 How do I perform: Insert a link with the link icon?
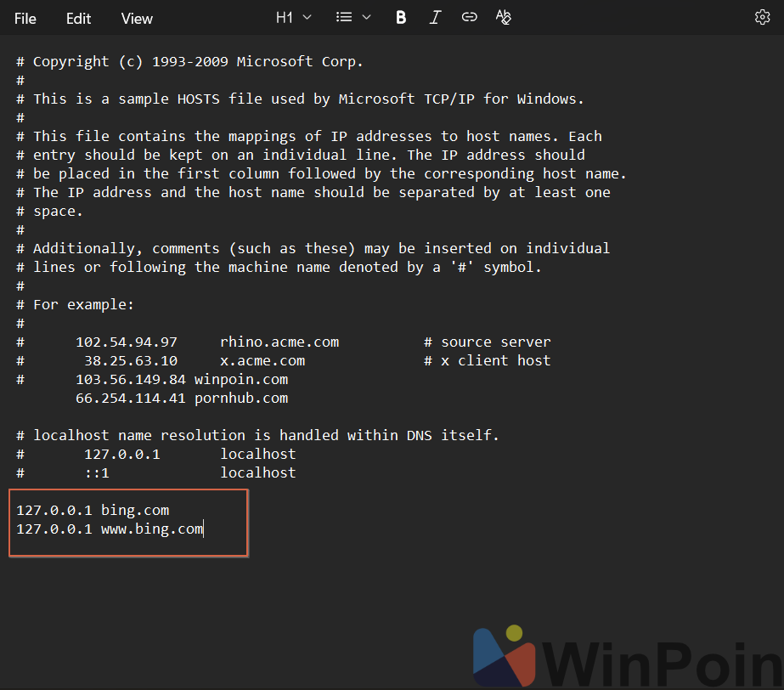pos(469,18)
